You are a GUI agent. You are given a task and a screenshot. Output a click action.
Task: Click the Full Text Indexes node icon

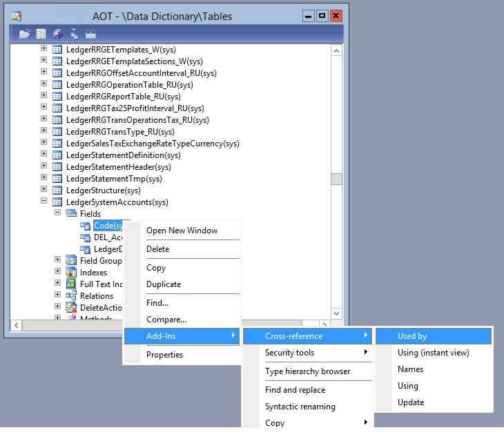tap(71, 284)
